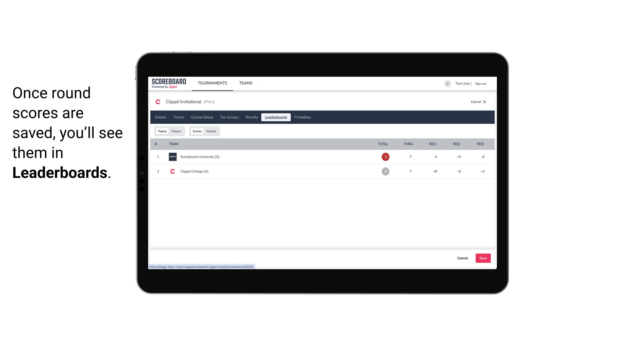Click the user account icon top right
The height and width of the screenshot is (346, 644).
point(447,83)
